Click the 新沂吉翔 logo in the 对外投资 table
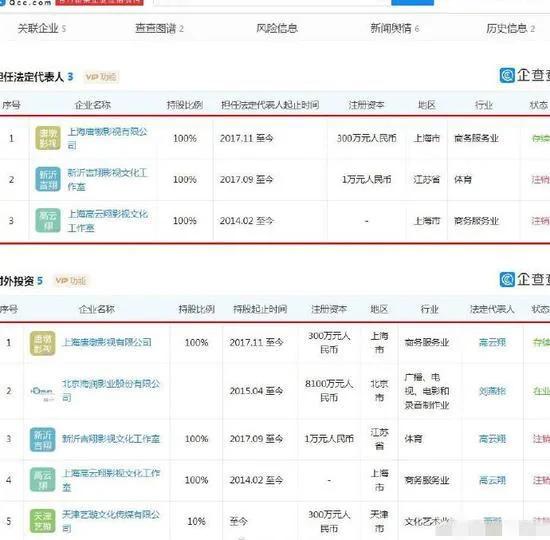550x540 pixels. pos(42,439)
